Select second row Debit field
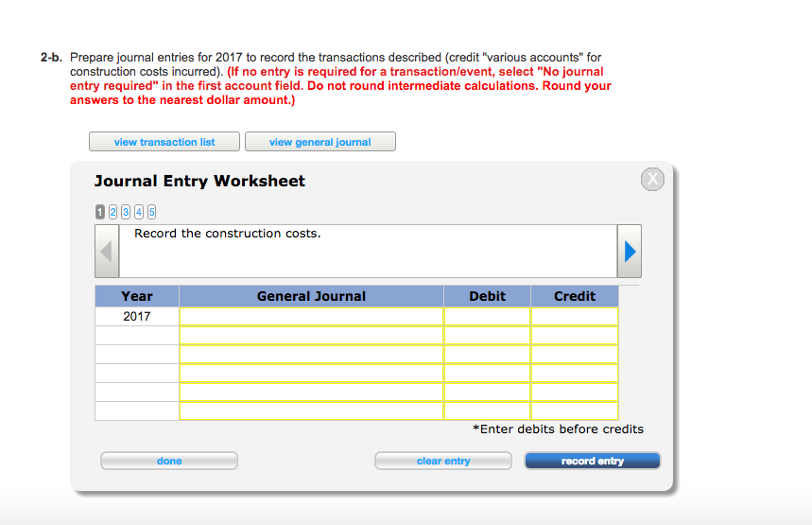The image size is (812, 525). (488, 335)
